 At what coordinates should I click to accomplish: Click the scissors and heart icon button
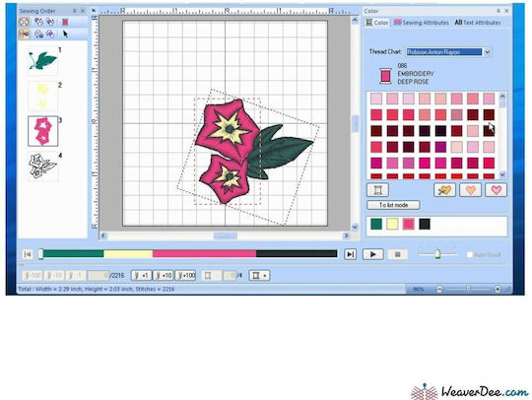[444, 190]
